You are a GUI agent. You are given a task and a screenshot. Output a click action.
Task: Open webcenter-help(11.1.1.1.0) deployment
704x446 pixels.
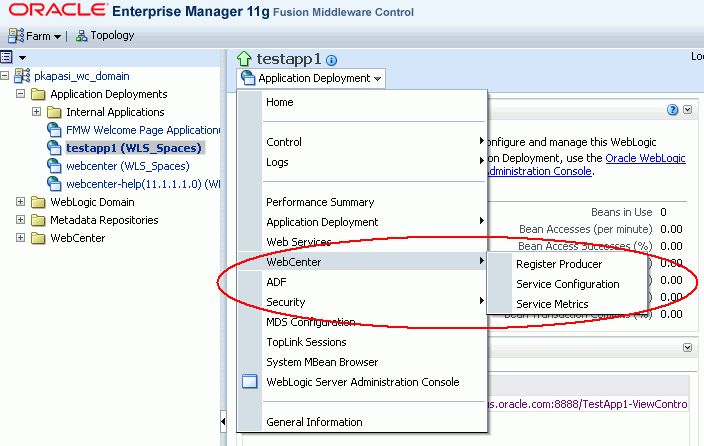point(143,184)
